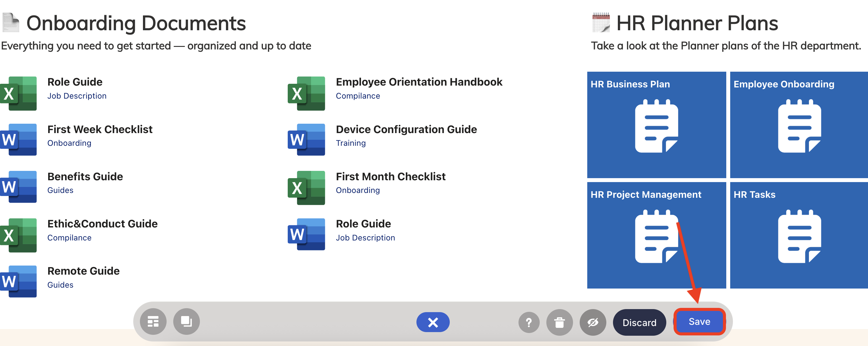Open the Employee Onboarding planner tile
868x346 pixels.
point(799,125)
